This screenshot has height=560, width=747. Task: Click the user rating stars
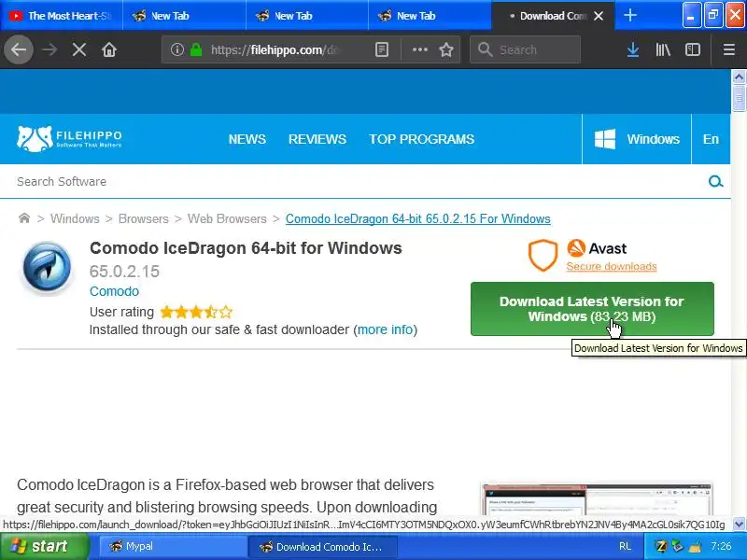tap(196, 312)
